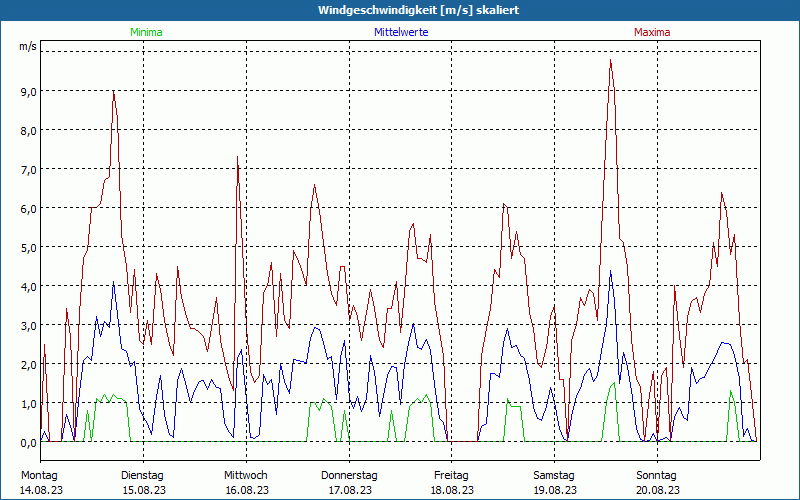Click the date 16.08.23

coord(247,490)
